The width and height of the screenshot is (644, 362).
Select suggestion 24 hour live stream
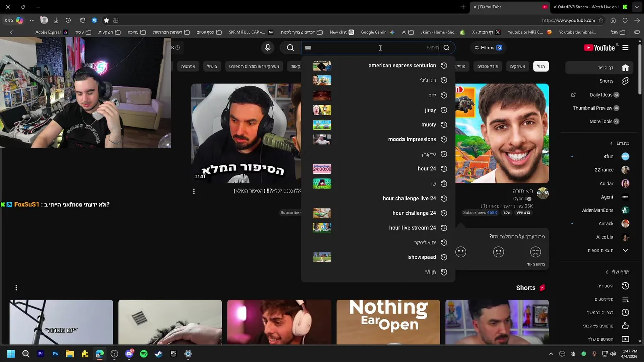point(378,228)
